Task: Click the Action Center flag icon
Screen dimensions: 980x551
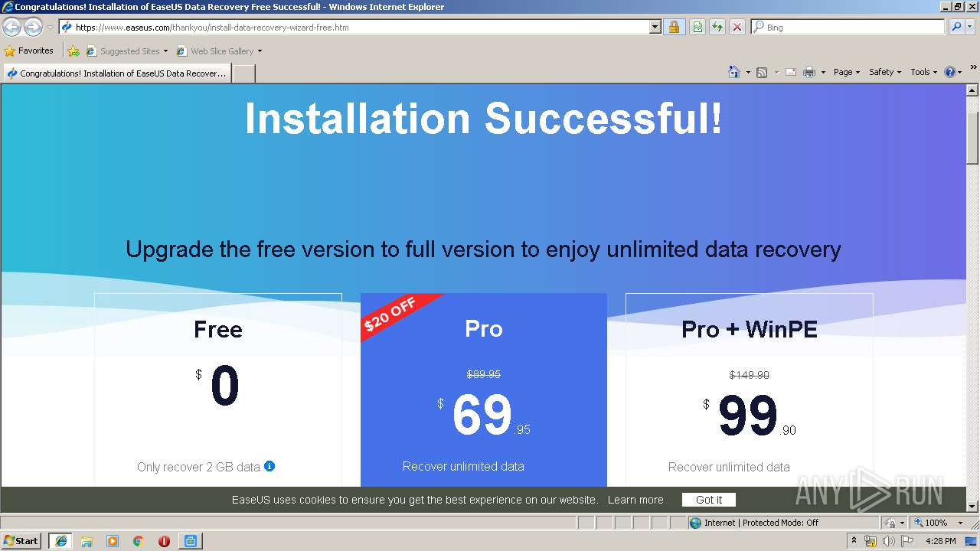Action: (907, 541)
